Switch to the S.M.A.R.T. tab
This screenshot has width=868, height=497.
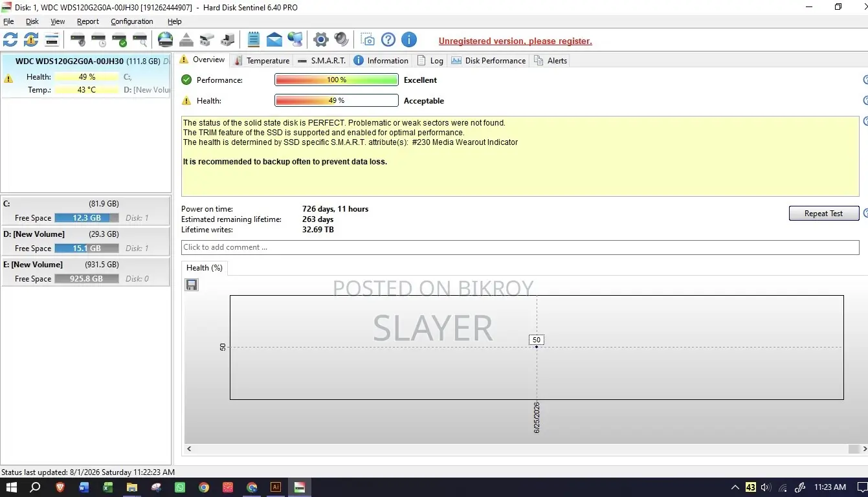point(322,61)
